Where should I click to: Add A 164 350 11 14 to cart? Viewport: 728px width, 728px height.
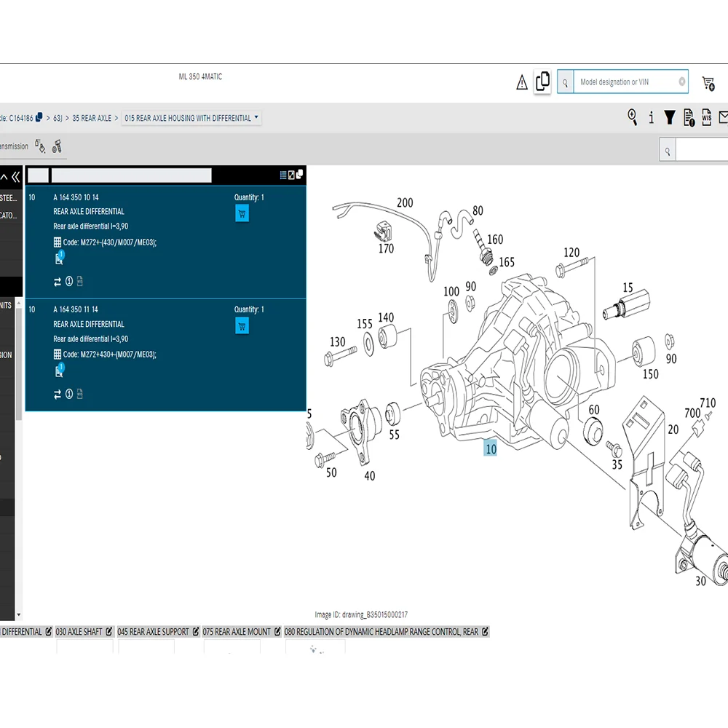tap(242, 326)
